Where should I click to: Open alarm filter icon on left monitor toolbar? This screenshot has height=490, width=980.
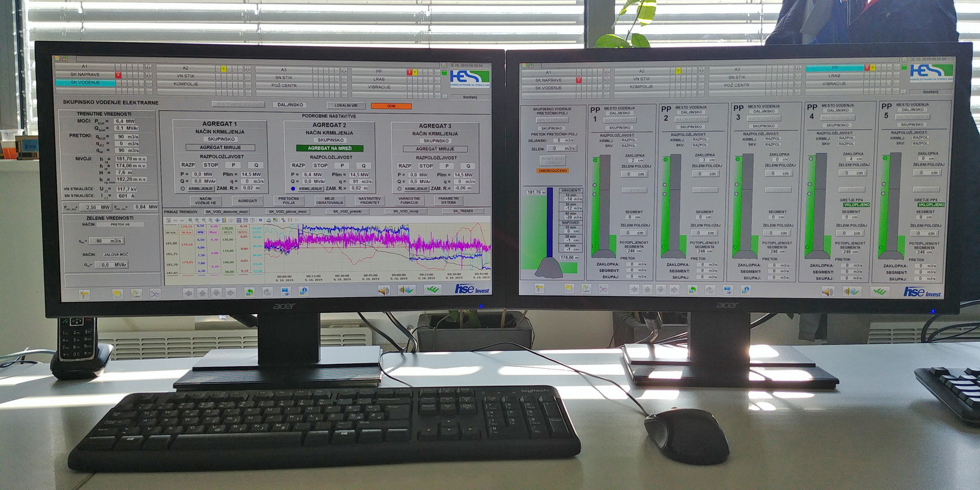(x=84, y=294)
